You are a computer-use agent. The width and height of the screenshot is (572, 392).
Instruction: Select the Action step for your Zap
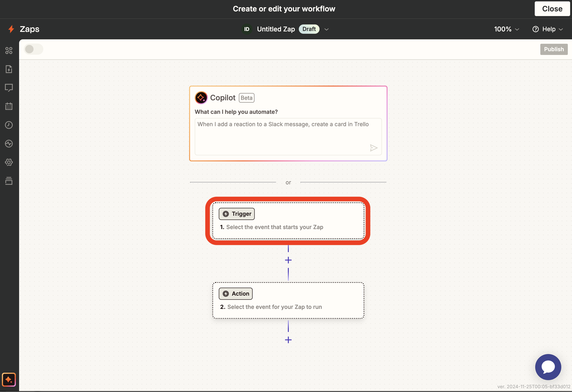pos(288,301)
